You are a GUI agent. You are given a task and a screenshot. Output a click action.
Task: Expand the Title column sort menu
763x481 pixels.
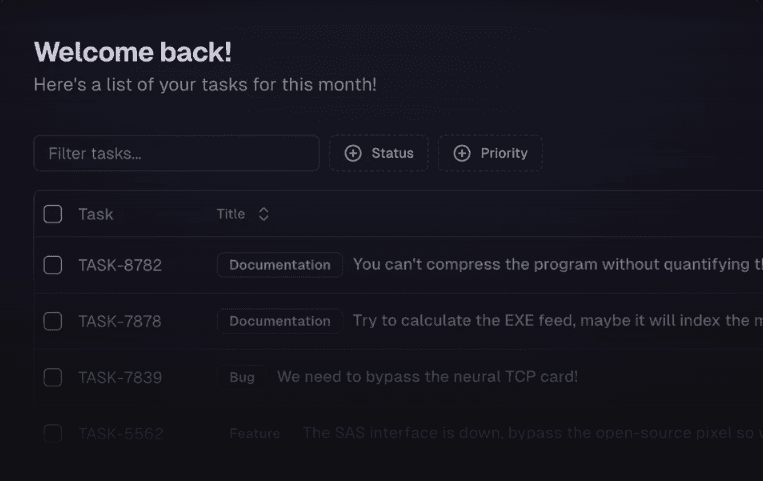click(243, 214)
